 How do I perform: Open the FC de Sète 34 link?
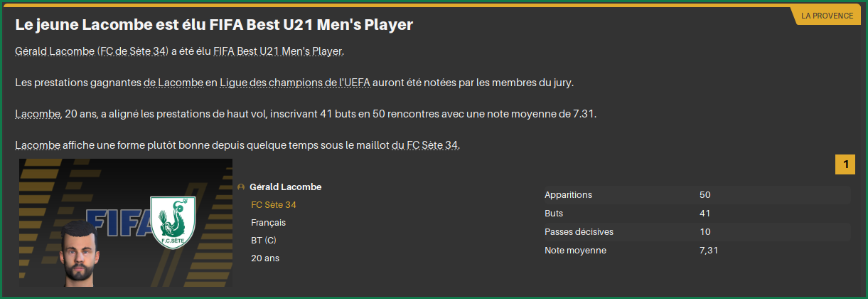point(133,51)
